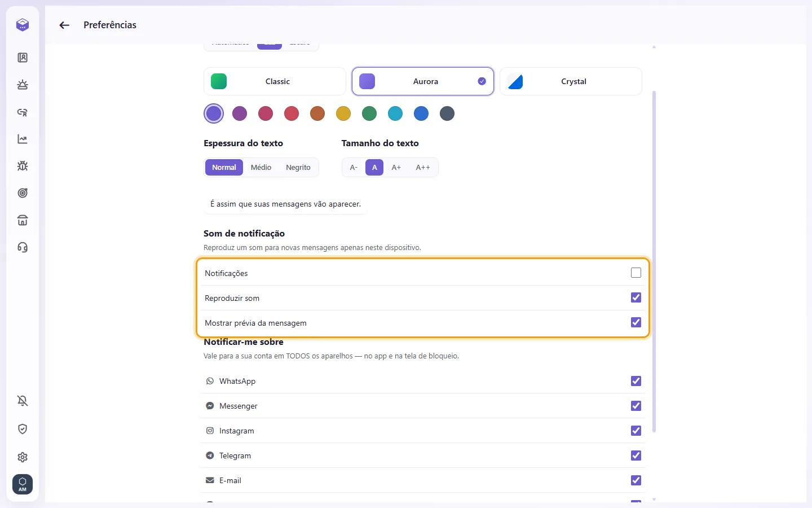Open the analytics chart icon in sidebar
The image size is (812, 508).
(x=23, y=139)
